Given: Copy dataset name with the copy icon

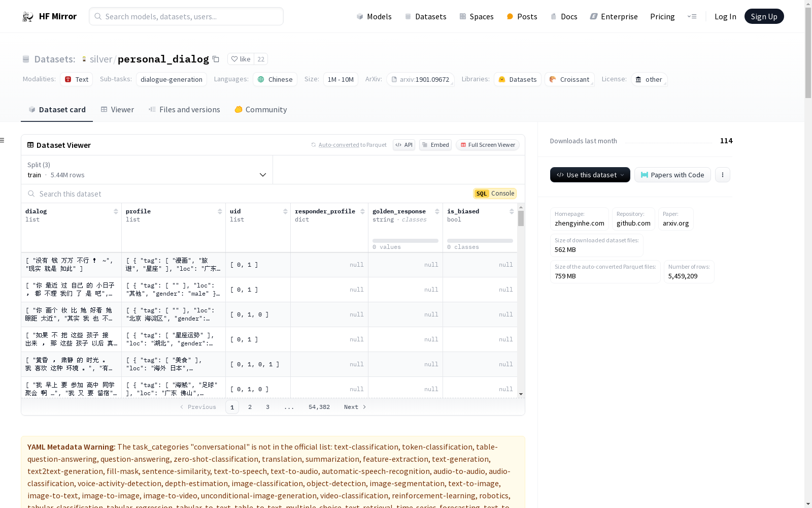Looking at the screenshot, I should click(216, 59).
